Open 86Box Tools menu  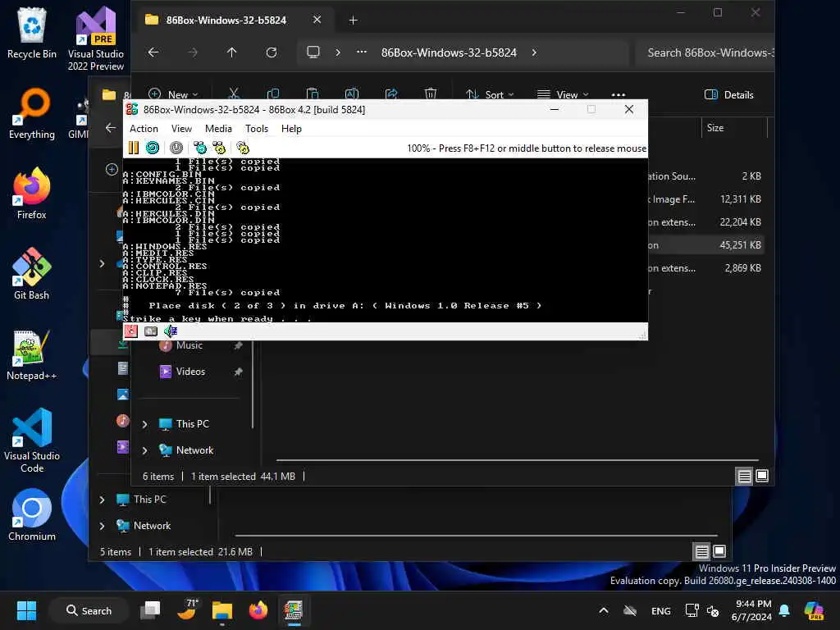click(x=257, y=129)
